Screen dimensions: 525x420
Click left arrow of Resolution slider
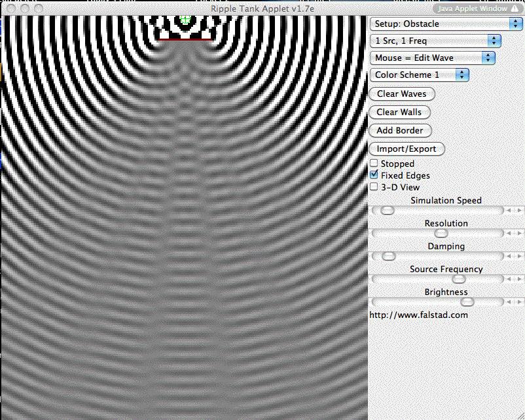pos(509,234)
